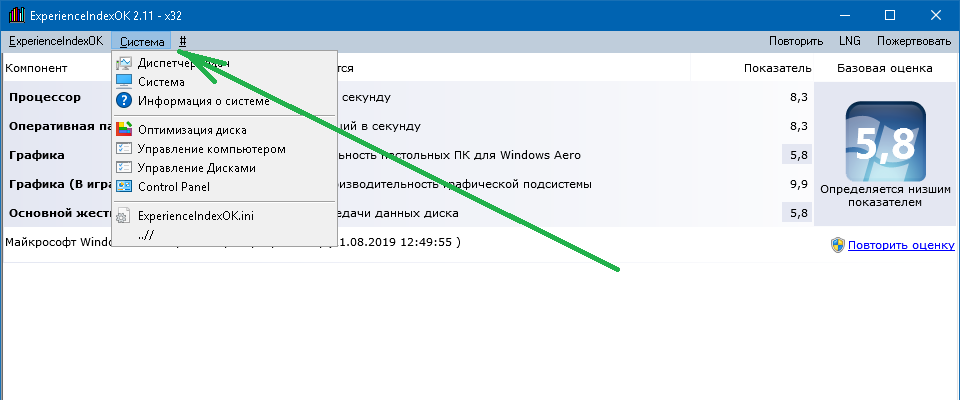Image resolution: width=960 pixels, height=400 pixels.
Task: Click the Control Panel icon
Action: tap(124, 186)
